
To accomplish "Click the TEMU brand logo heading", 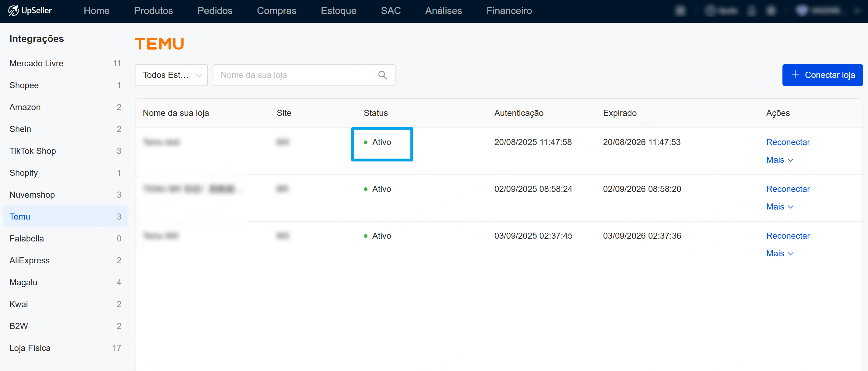I will (159, 44).
